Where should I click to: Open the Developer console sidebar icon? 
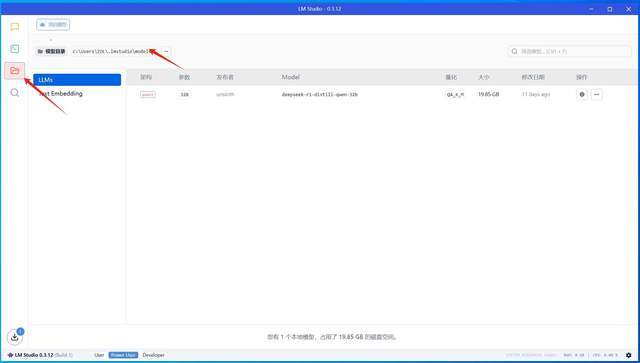click(15, 49)
